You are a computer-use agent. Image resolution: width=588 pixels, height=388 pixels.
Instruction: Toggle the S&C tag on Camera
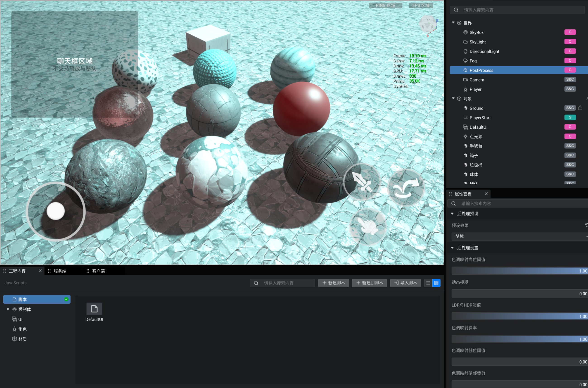tap(570, 79)
